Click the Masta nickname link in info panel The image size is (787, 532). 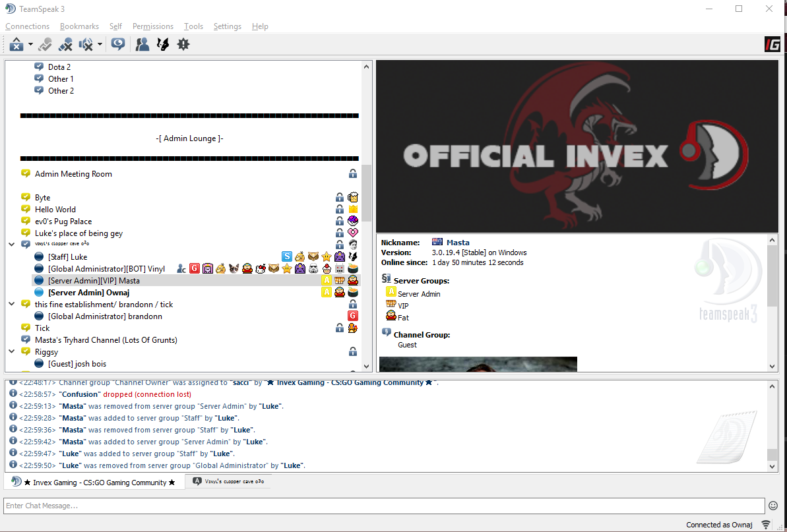(458, 242)
